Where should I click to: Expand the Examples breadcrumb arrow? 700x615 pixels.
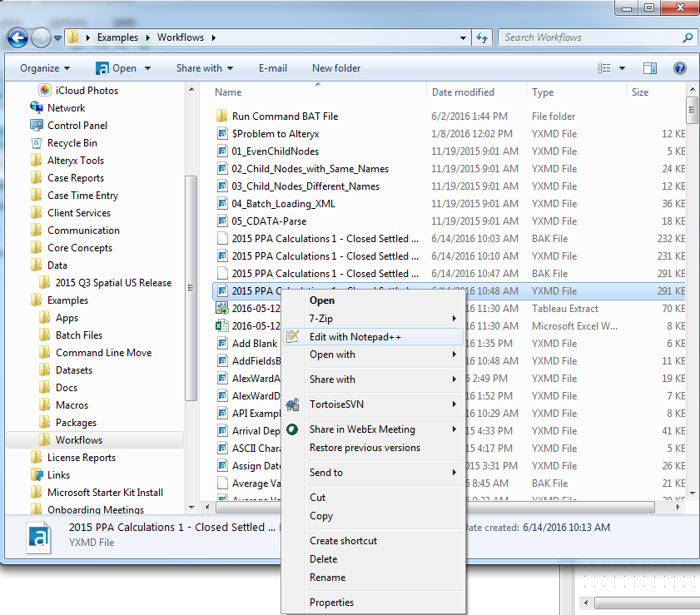click(148, 37)
